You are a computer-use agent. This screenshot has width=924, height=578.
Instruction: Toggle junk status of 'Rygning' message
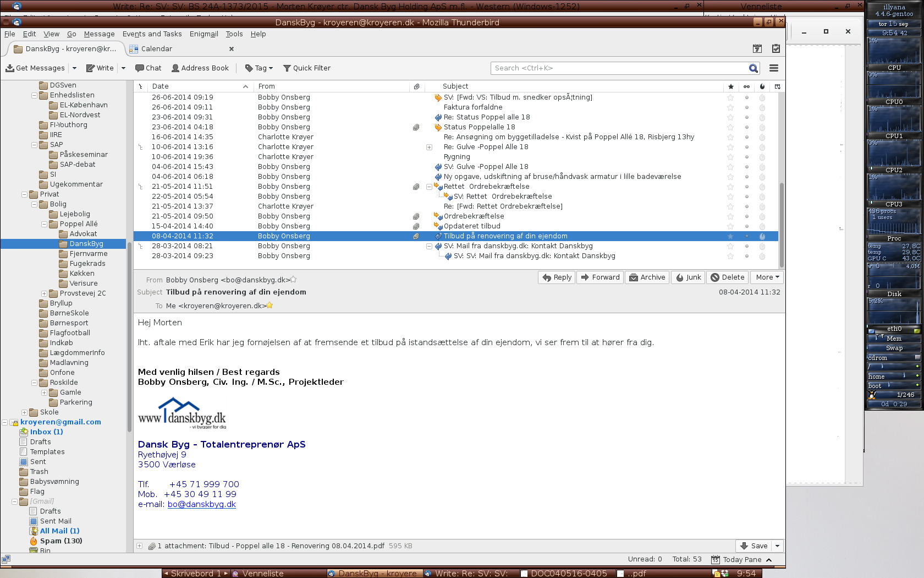click(762, 157)
